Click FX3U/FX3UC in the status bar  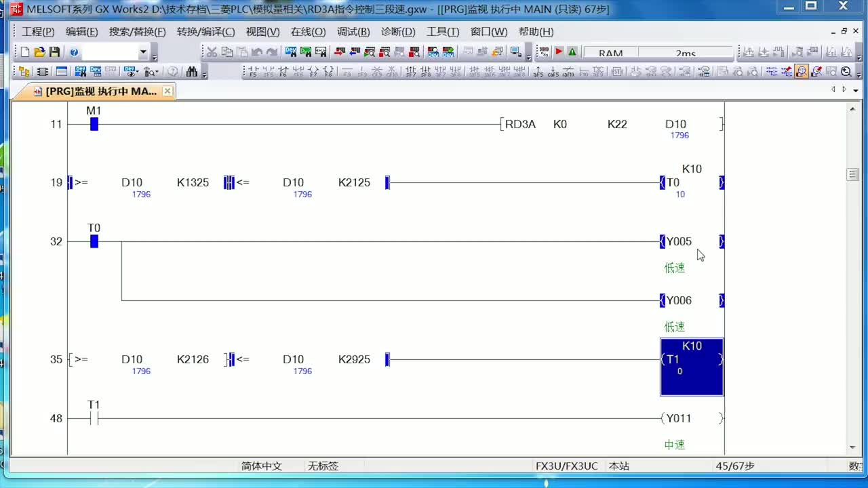[567, 466]
